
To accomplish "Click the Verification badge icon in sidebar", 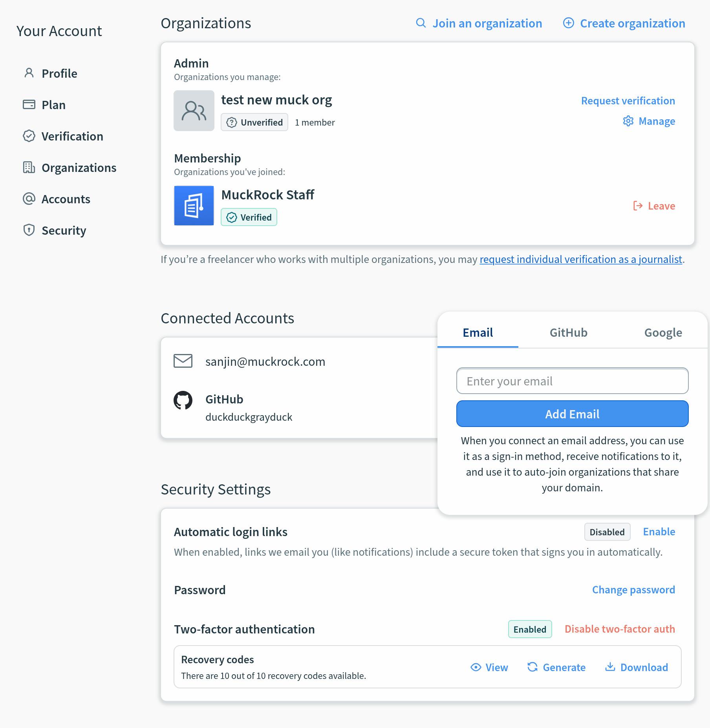I will [29, 136].
